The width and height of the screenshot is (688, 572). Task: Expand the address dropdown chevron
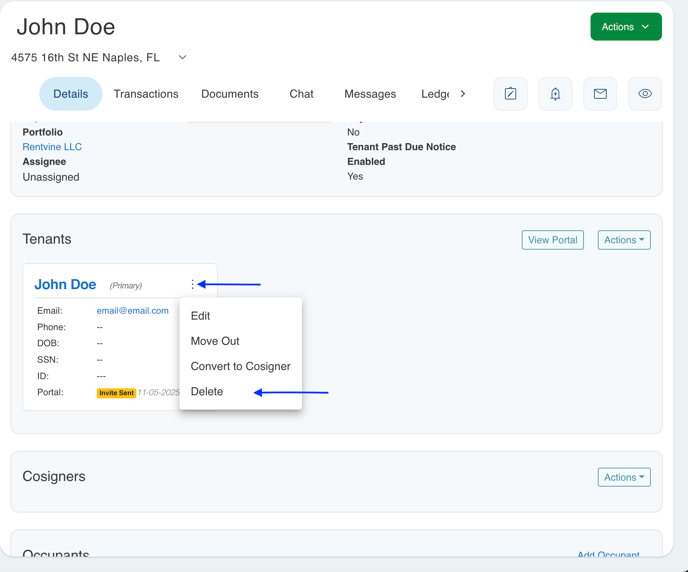[x=182, y=58]
